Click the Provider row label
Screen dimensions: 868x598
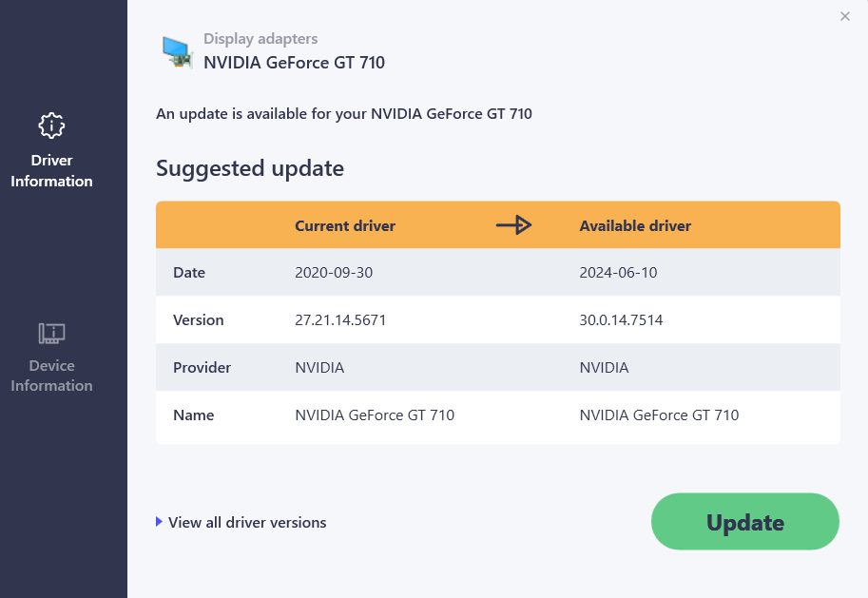point(202,368)
